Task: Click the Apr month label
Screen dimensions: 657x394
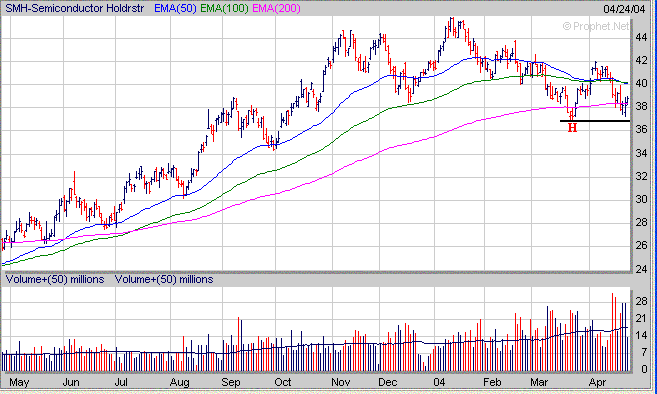Action: (597, 383)
